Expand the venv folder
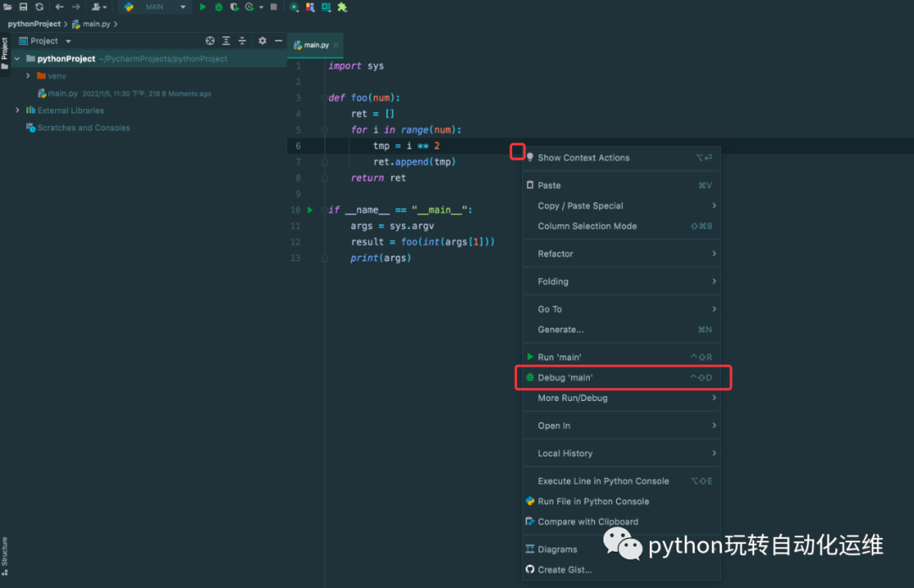914x588 pixels. 28,76
